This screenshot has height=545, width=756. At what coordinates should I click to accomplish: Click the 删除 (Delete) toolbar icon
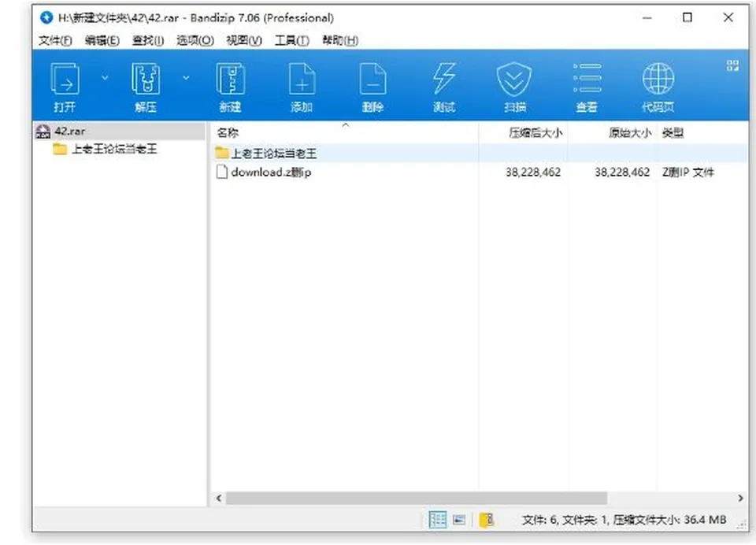[x=372, y=87]
